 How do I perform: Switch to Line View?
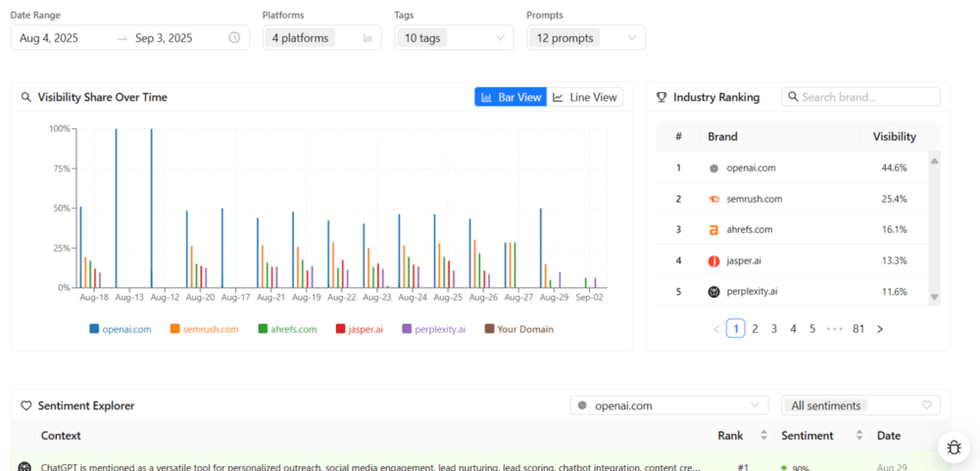pyautogui.click(x=585, y=97)
